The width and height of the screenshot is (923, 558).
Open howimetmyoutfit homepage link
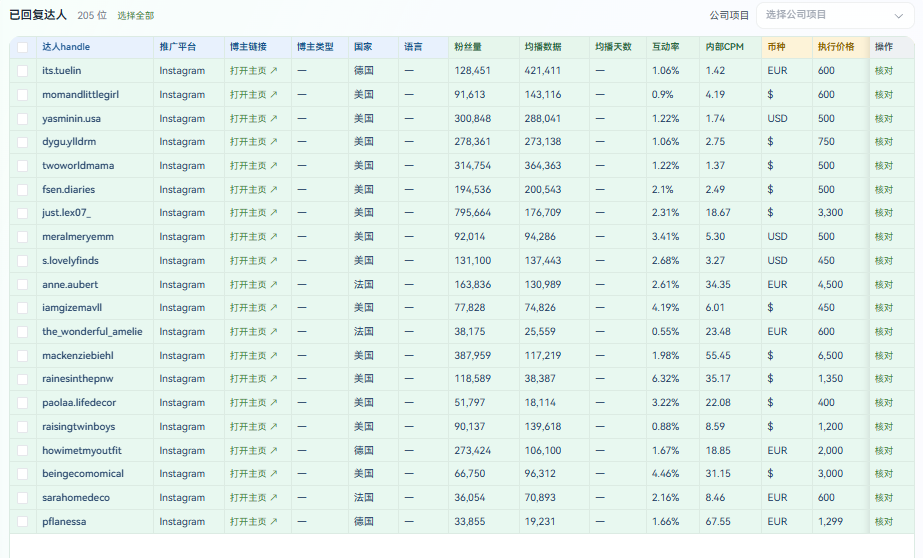tap(253, 450)
